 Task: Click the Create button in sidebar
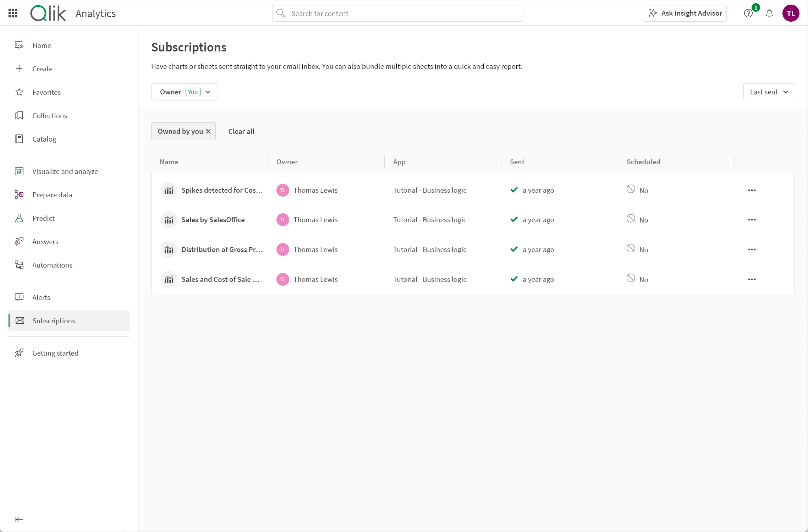(43, 68)
